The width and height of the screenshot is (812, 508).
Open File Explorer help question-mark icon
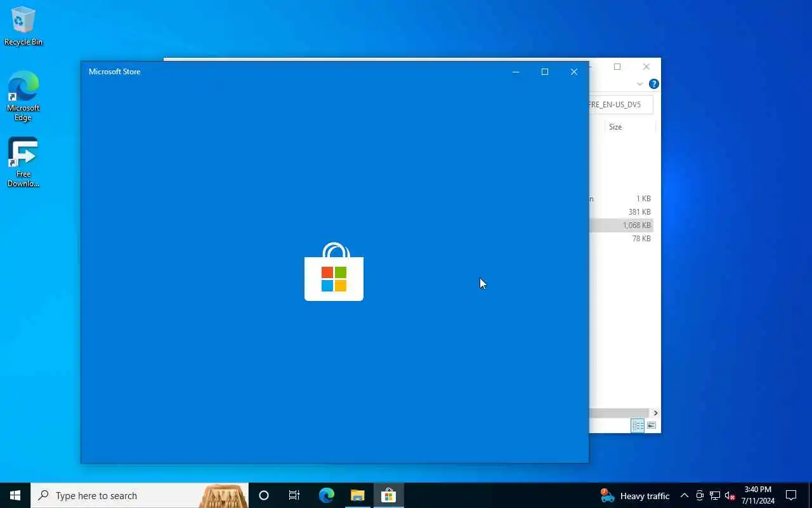tap(654, 84)
